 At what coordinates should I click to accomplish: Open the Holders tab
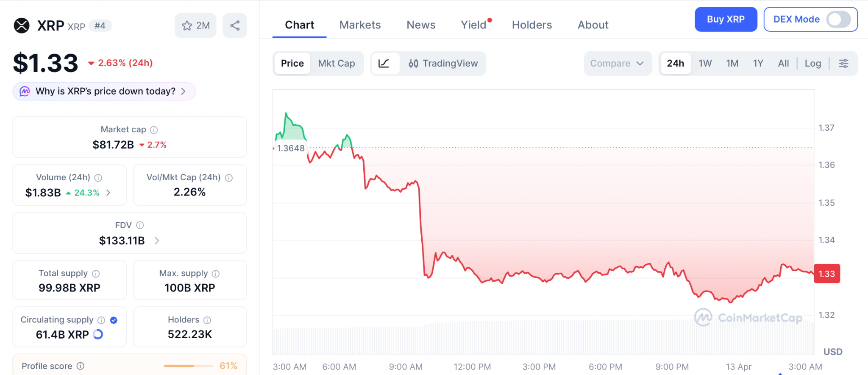tap(532, 25)
